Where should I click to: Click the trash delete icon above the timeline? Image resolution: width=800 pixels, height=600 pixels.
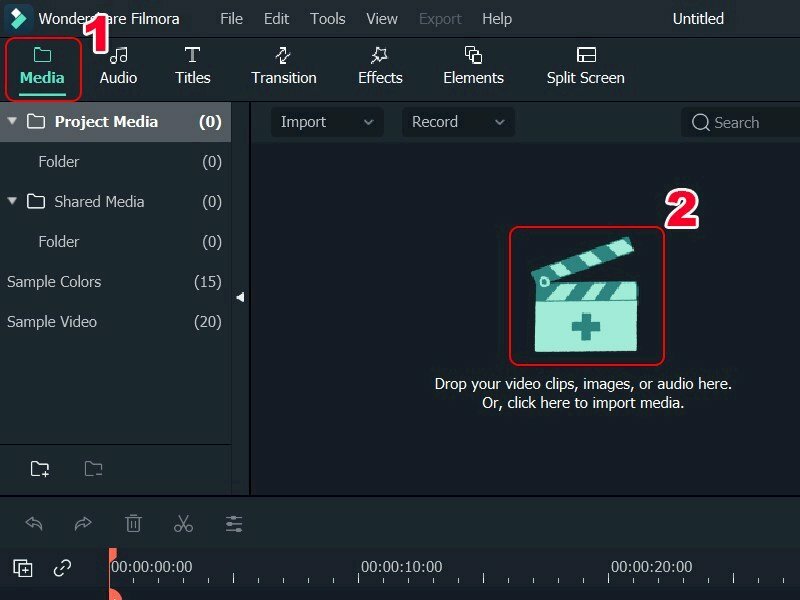134,523
